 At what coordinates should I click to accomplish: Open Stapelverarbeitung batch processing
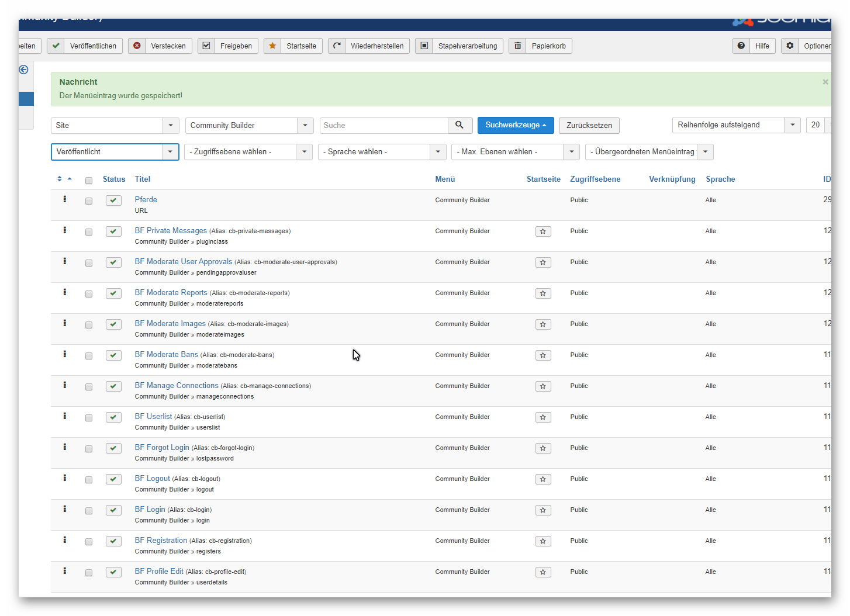(x=459, y=46)
